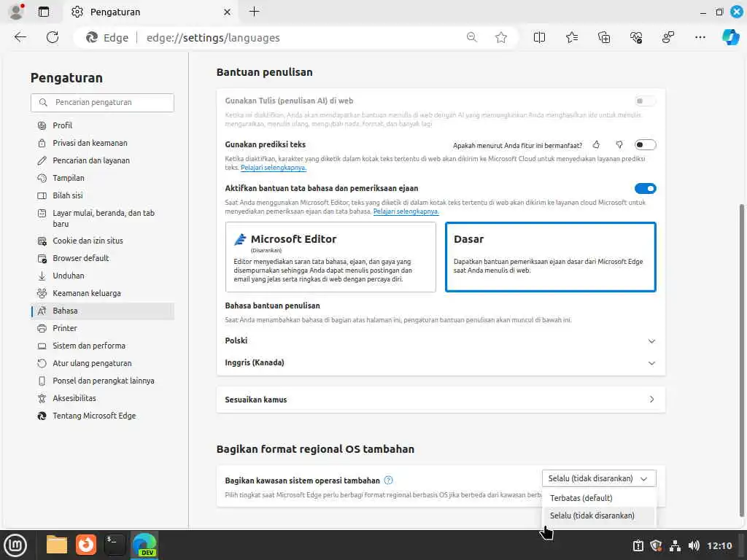
Task: Go to Unduhan settings
Action: [x=102, y=276]
